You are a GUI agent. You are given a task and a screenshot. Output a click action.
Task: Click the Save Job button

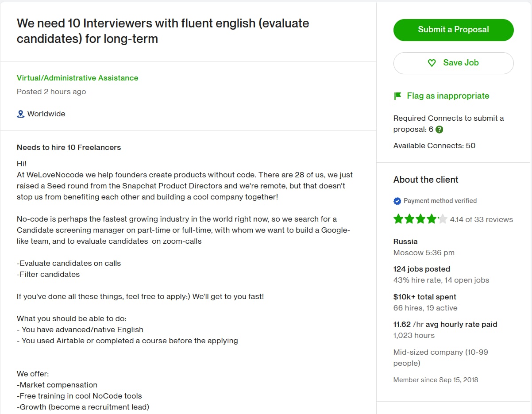[453, 63]
